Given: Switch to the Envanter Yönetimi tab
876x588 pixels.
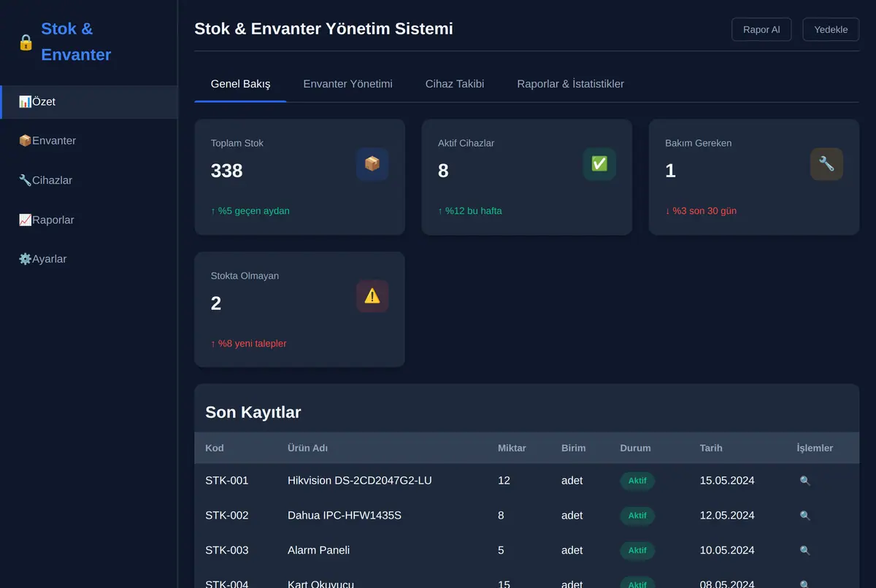Looking at the screenshot, I should [347, 84].
